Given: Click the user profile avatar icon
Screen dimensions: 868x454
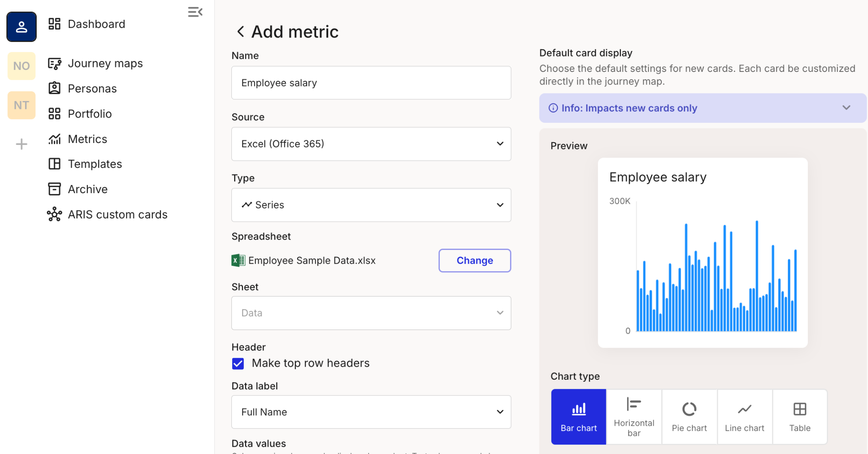Looking at the screenshot, I should pos(21,27).
